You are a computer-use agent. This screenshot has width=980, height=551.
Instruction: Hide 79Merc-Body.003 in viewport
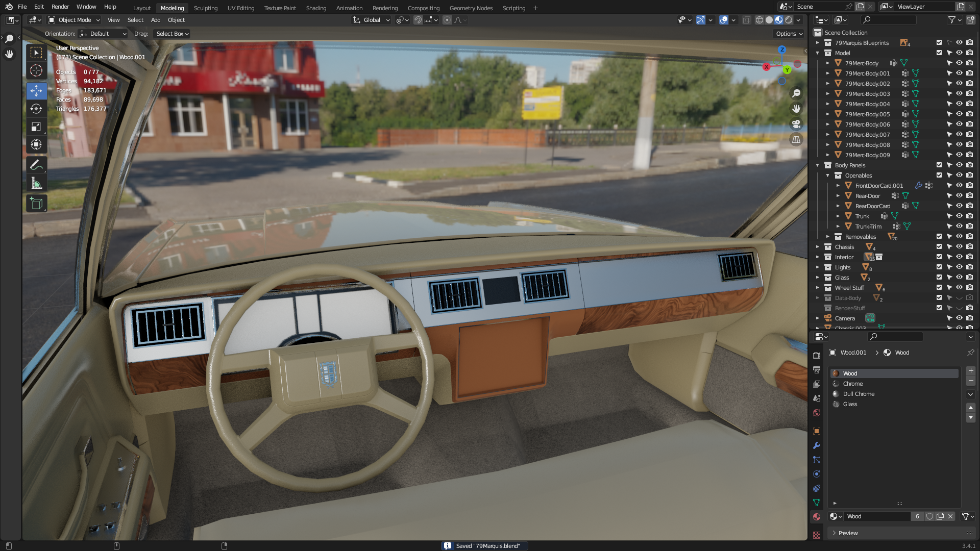coord(959,94)
